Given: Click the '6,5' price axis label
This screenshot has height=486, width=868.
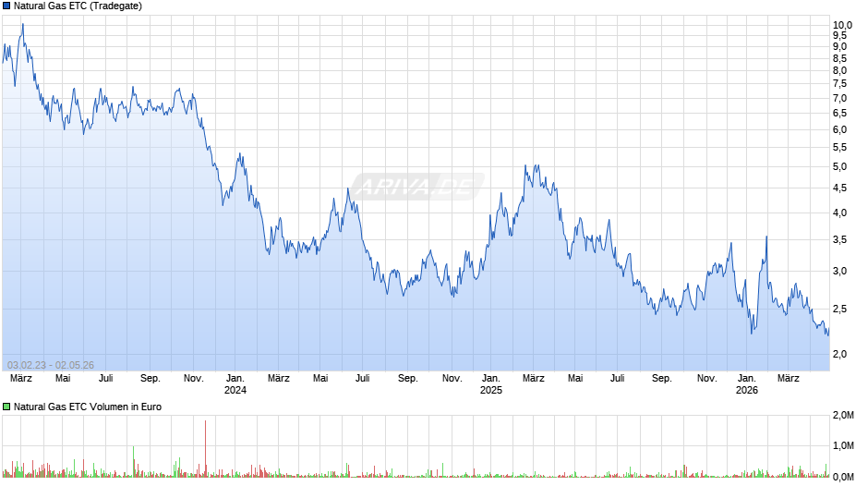Looking at the screenshot, I should pyautogui.click(x=839, y=113).
